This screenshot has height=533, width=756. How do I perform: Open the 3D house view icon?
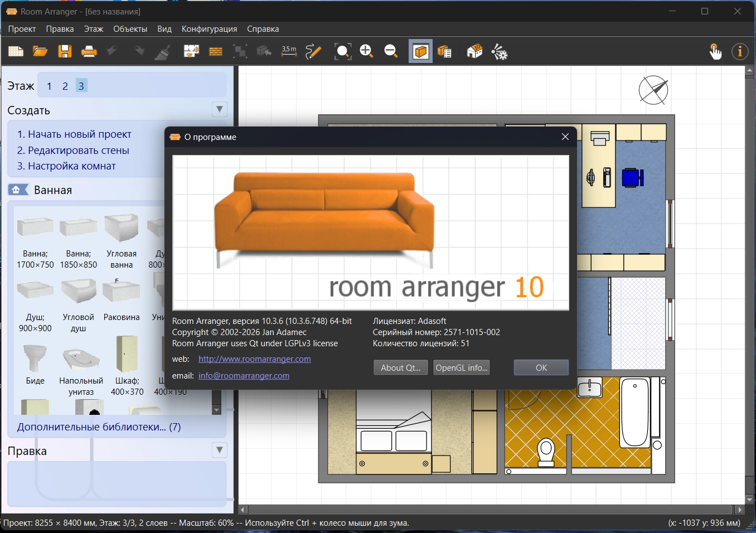point(474,52)
